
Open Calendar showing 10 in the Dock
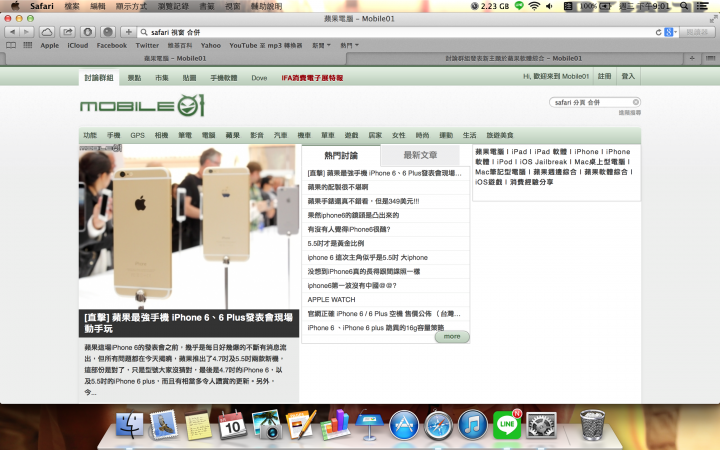pos(232,425)
